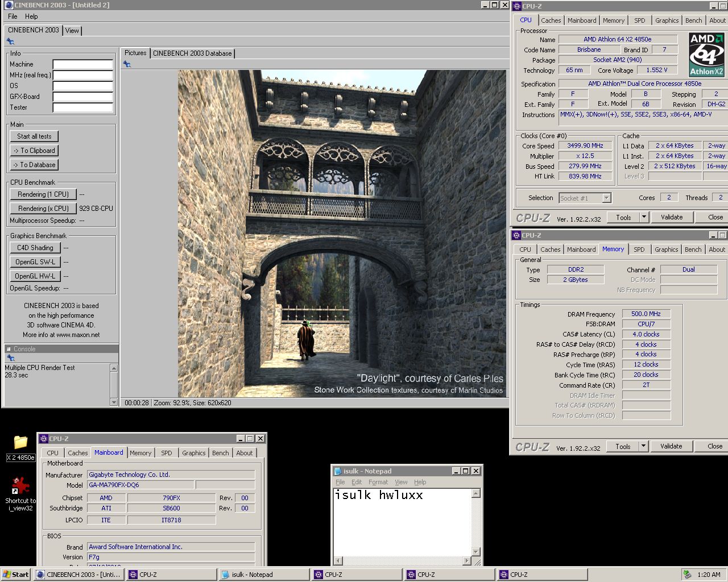Click the Tester input field

click(83, 107)
